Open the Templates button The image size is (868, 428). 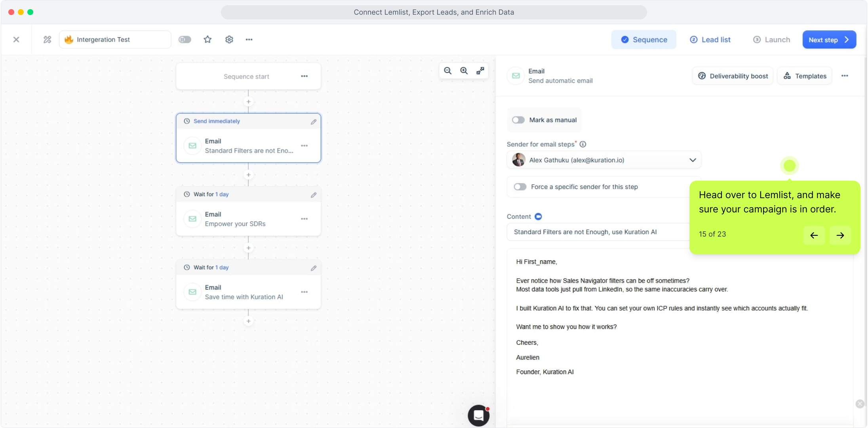805,76
